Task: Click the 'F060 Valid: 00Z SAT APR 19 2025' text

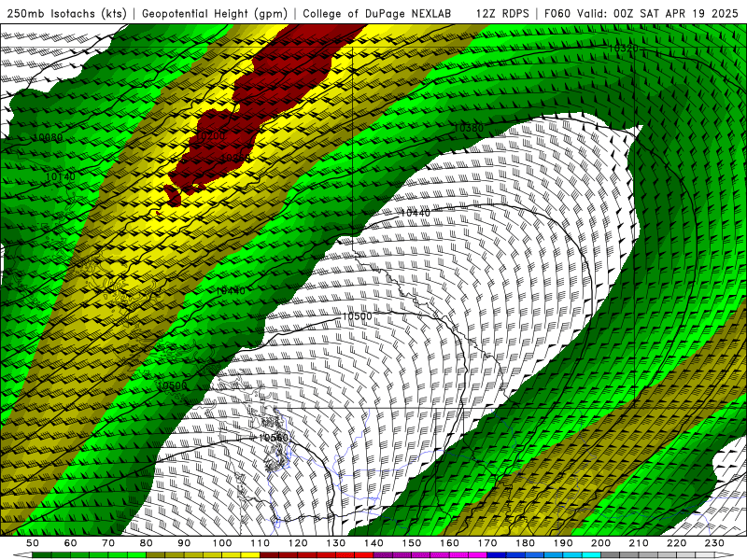Action: click(641, 13)
